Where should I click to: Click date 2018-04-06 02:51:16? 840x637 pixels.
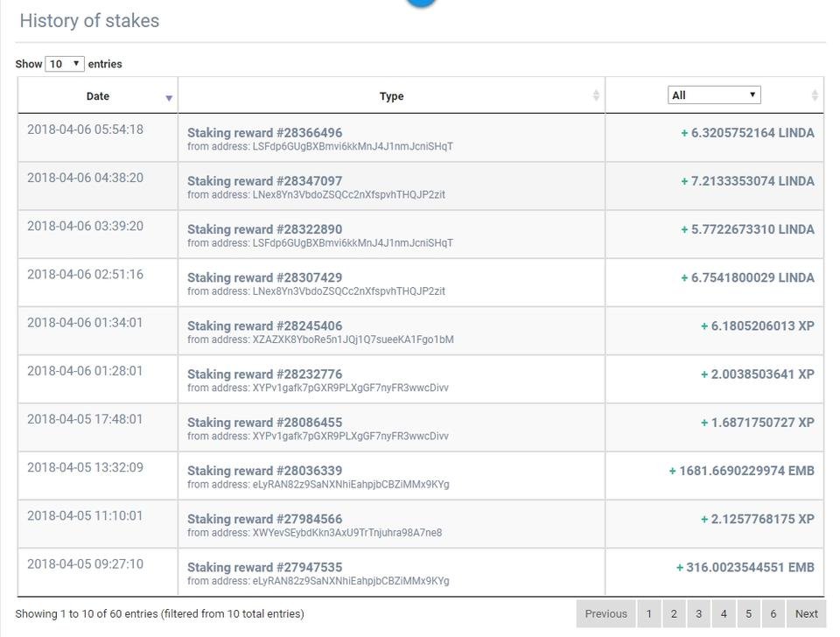click(85, 274)
